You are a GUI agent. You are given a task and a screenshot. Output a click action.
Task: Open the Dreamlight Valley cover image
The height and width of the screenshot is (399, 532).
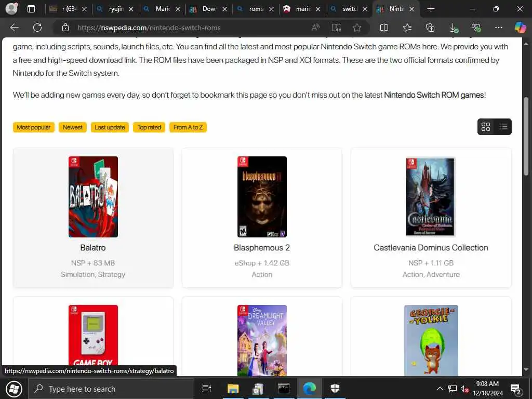[x=262, y=340]
